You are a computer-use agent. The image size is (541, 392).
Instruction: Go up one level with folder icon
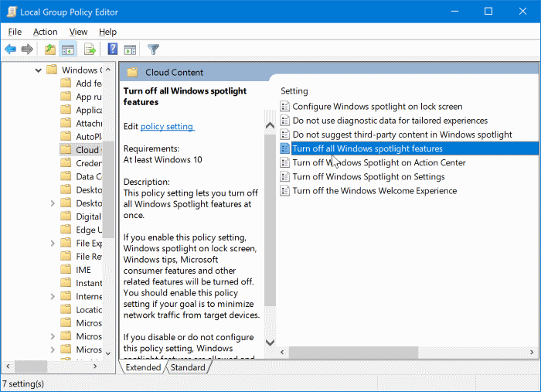pos(50,49)
